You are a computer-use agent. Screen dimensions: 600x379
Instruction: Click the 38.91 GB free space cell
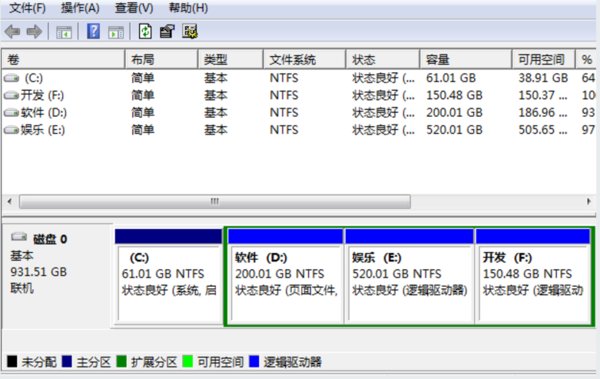[x=543, y=78]
